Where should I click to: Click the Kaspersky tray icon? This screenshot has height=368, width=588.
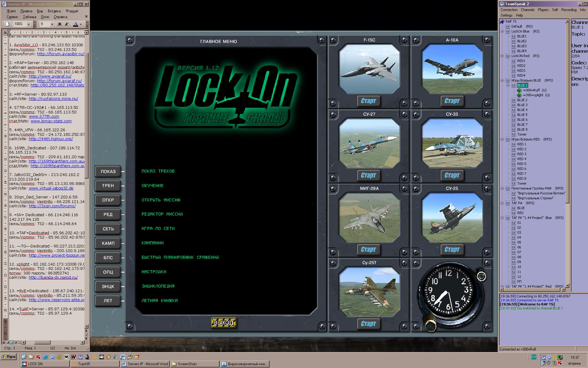(x=560, y=363)
